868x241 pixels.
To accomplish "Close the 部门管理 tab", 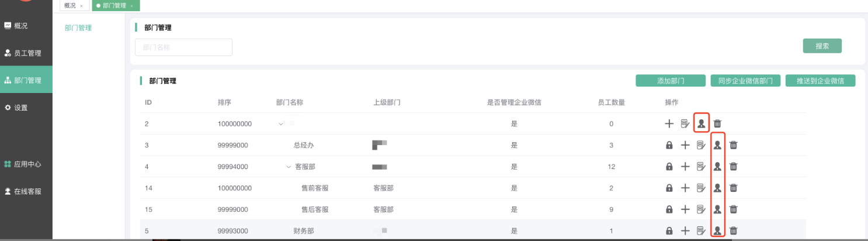I will click(x=132, y=5).
